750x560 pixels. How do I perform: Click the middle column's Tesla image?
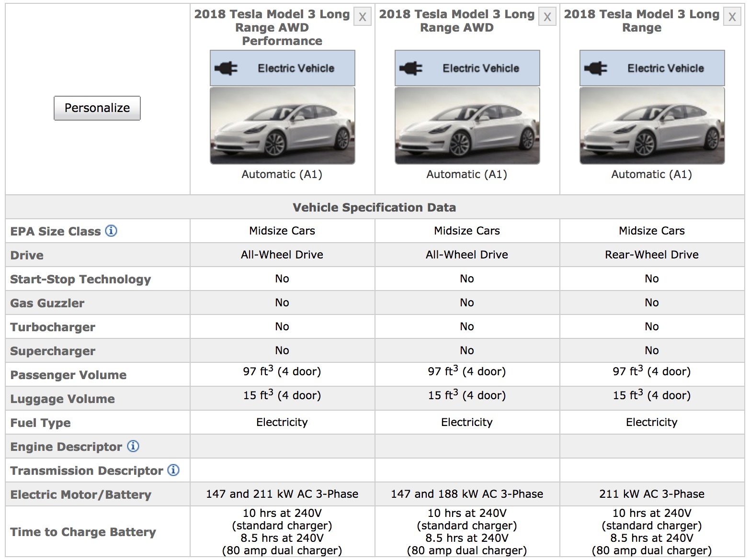(467, 126)
